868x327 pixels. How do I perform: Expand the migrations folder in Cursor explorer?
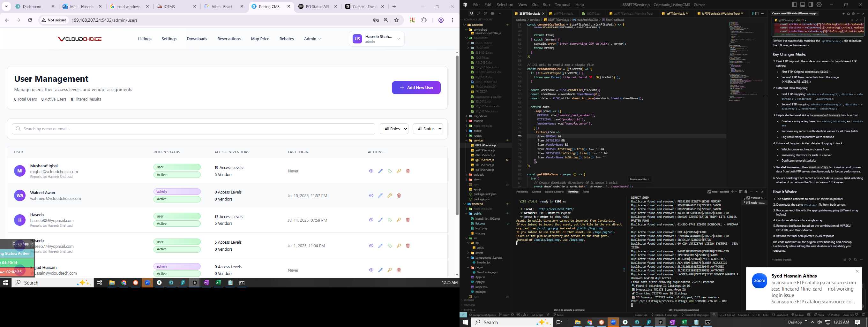(480, 116)
